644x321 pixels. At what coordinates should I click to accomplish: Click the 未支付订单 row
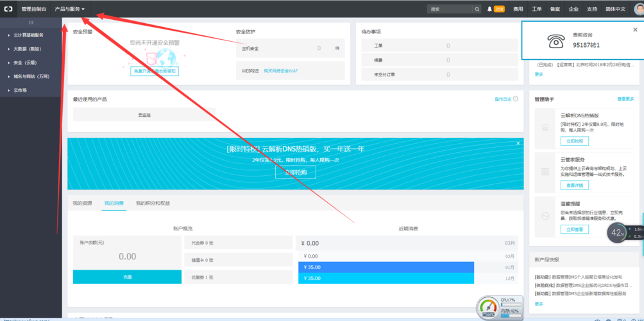tap(439, 74)
